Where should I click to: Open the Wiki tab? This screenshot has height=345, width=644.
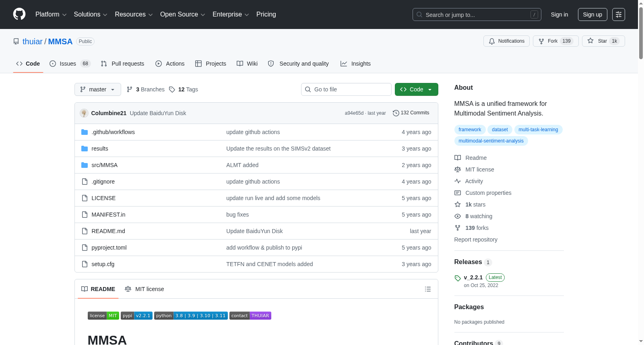tap(247, 64)
